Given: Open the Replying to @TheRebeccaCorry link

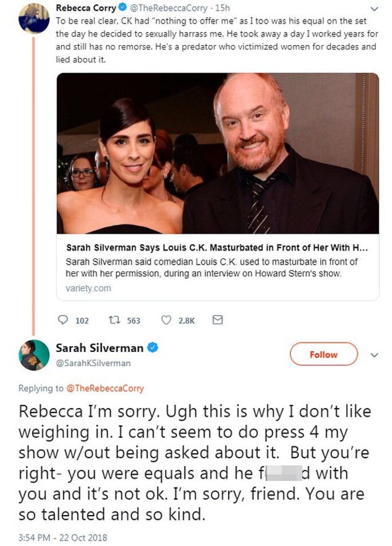Looking at the screenshot, I should [105, 388].
